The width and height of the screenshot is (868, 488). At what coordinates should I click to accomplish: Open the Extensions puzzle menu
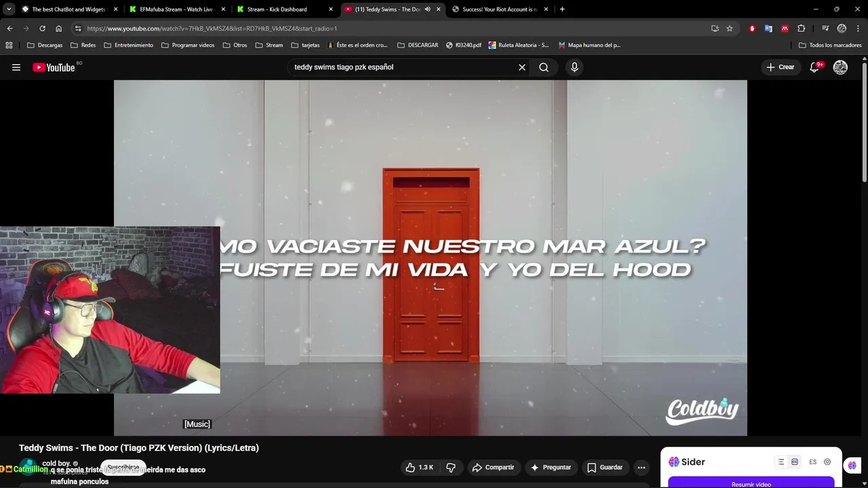pos(802,28)
